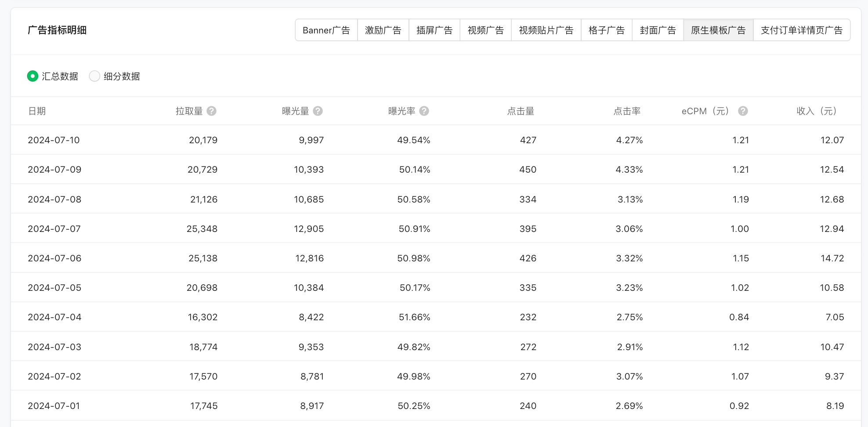Screen dimensions: 868x427
Task: Click the 收入 value 14.72
Action: click(832, 258)
